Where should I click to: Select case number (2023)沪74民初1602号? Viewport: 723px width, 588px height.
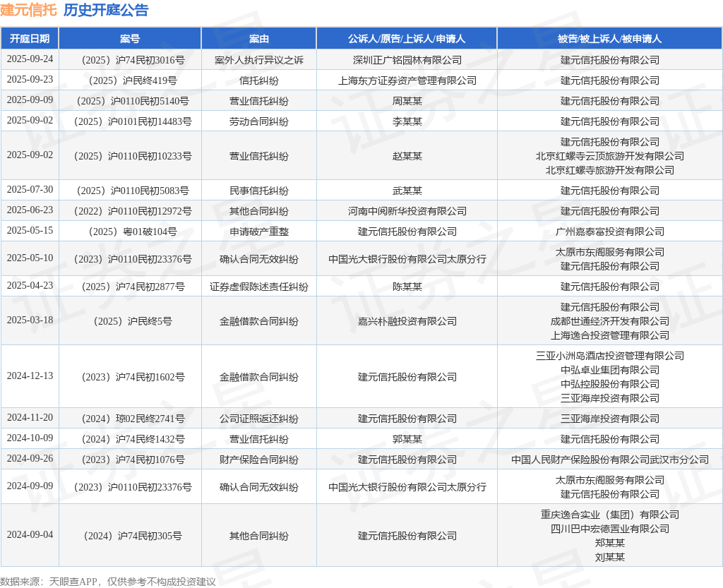[x=133, y=377]
